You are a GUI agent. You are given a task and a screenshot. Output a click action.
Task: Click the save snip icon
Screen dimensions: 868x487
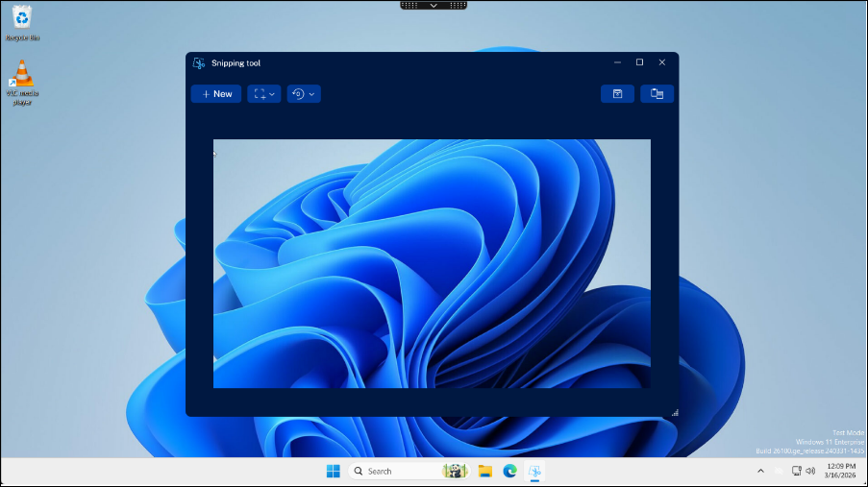[617, 94]
